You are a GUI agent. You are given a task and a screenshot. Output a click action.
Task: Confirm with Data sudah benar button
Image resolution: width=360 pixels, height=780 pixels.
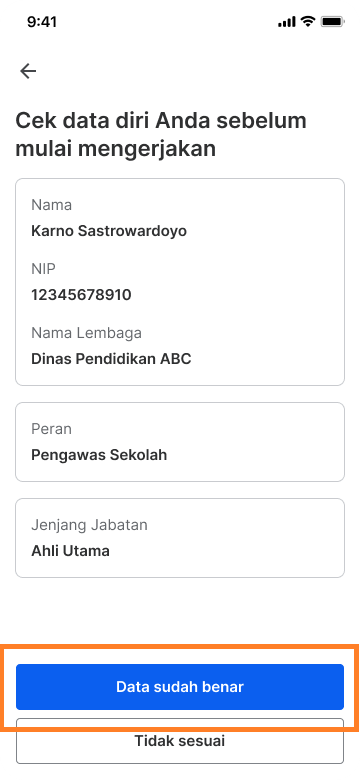(x=180, y=686)
